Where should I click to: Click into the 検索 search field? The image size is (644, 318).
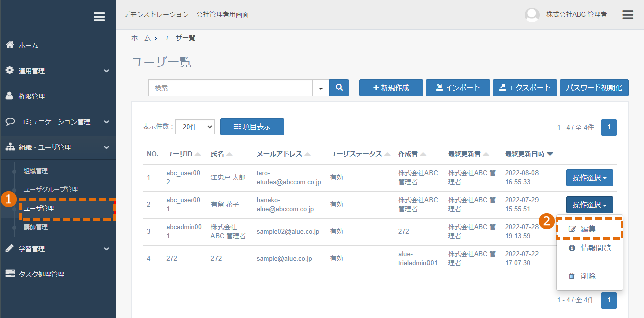[x=230, y=88]
